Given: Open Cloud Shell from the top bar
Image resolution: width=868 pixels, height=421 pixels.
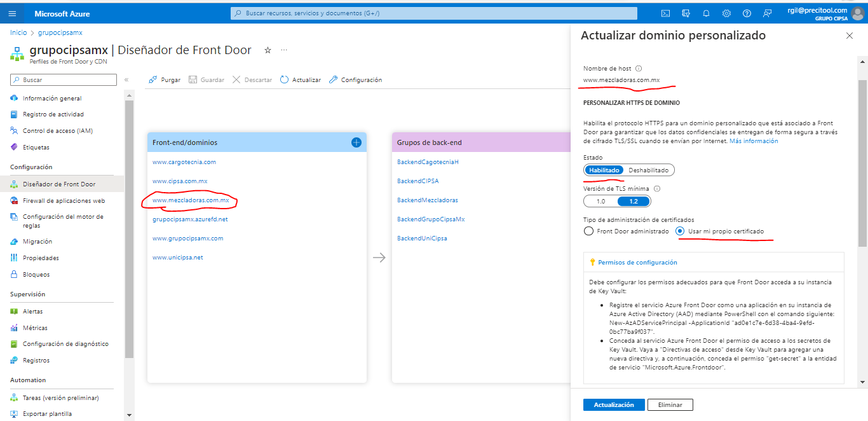Looking at the screenshot, I should 665,13.
